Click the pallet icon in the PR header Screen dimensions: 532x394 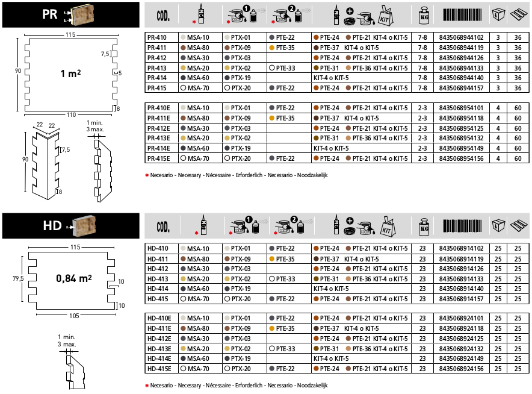pos(519,15)
